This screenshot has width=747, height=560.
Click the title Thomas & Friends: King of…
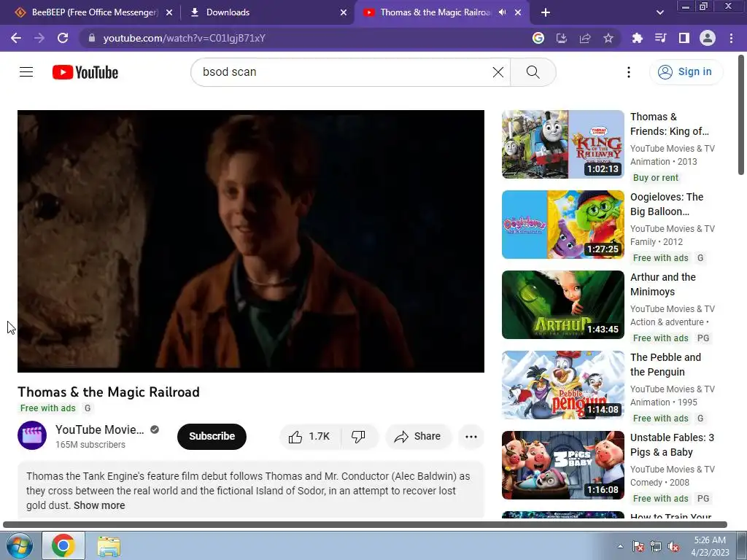(670, 124)
